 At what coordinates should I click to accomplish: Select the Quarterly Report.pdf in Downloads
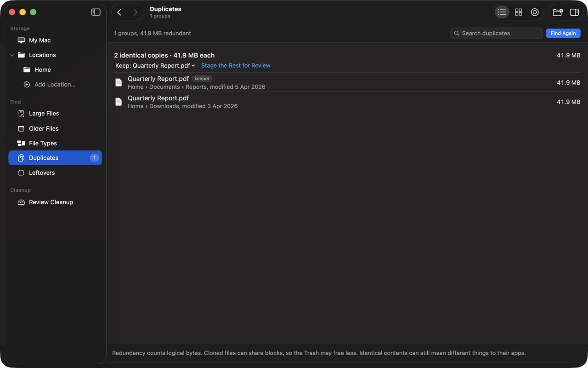point(347,102)
